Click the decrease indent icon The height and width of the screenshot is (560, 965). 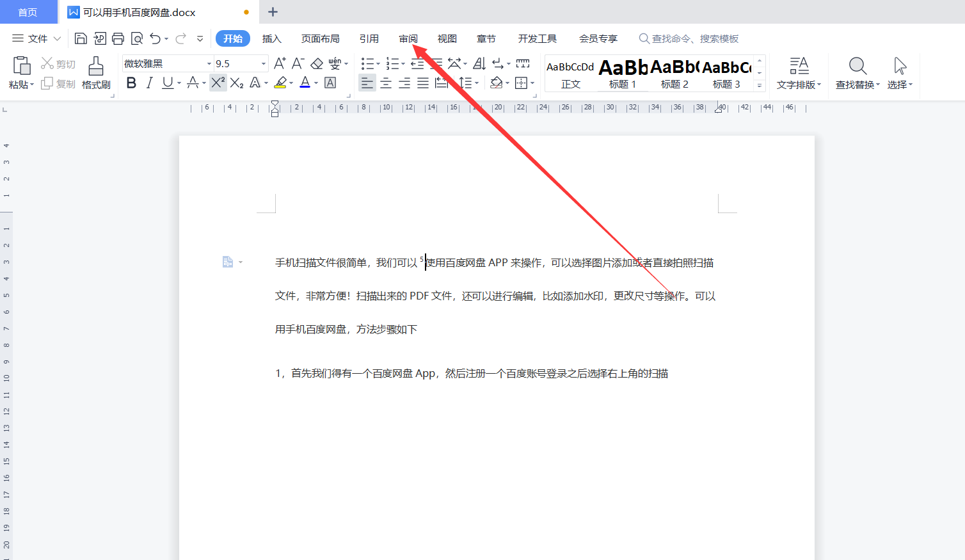click(417, 63)
